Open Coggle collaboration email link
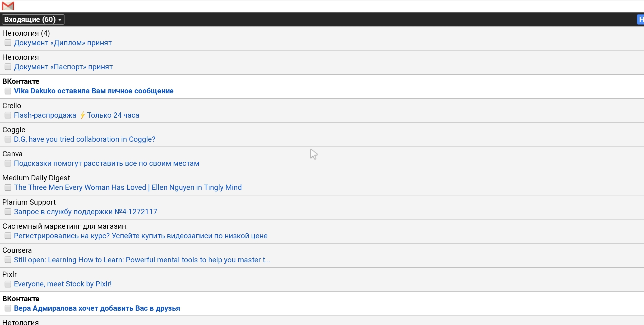 [x=85, y=139]
